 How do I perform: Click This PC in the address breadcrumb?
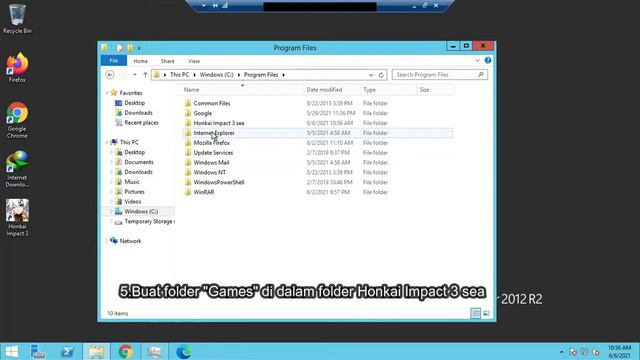(180, 75)
